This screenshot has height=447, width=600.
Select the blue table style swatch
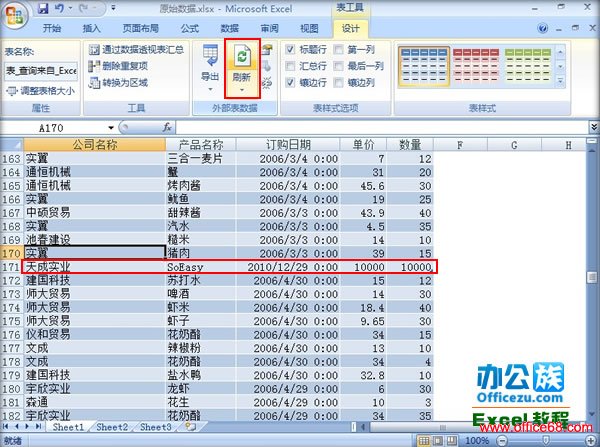pos(424,66)
